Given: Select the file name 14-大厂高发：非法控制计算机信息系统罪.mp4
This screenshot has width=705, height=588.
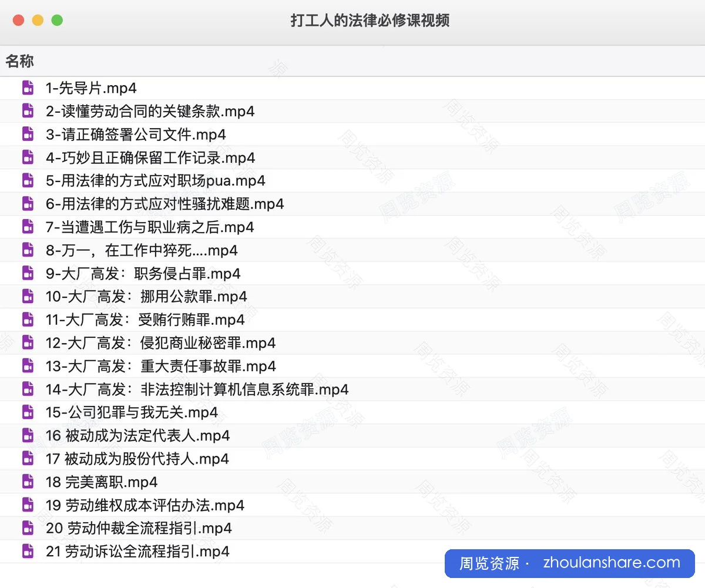Looking at the screenshot, I should point(197,389).
